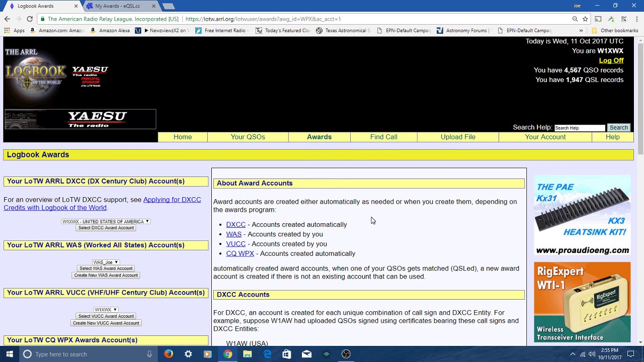Open the Mail app from the taskbar

pyautogui.click(x=306, y=354)
